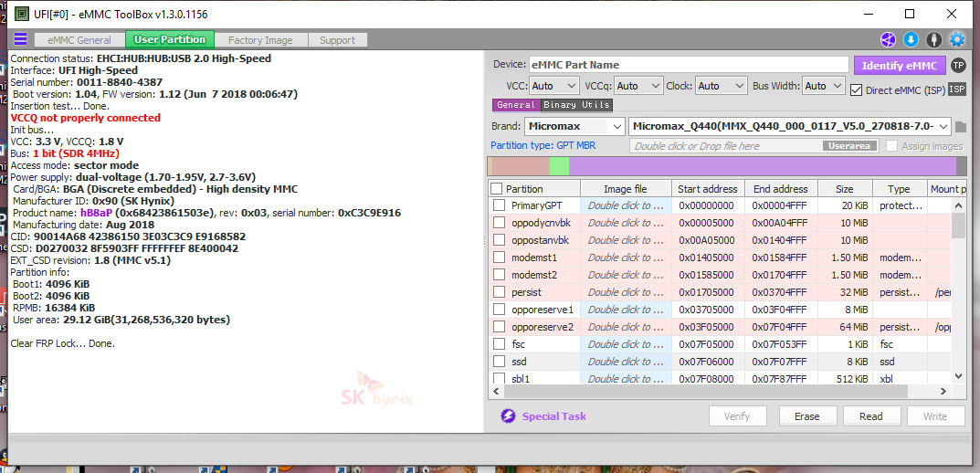Open the hamburger menu icon
Image resolution: width=980 pixels, height=473 pixels.
(21, 39)
